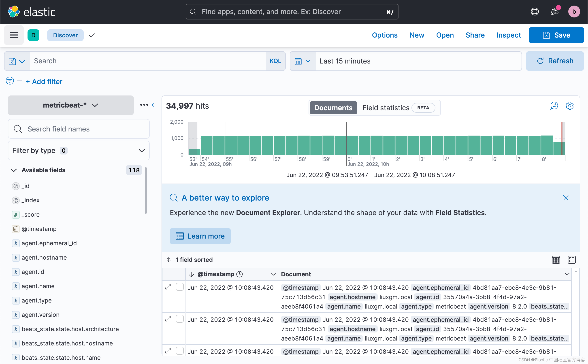The height and width of the screenshot is (364, 588).
Task: Check the second document row checkbox
Action: click(x=180, y=319)
